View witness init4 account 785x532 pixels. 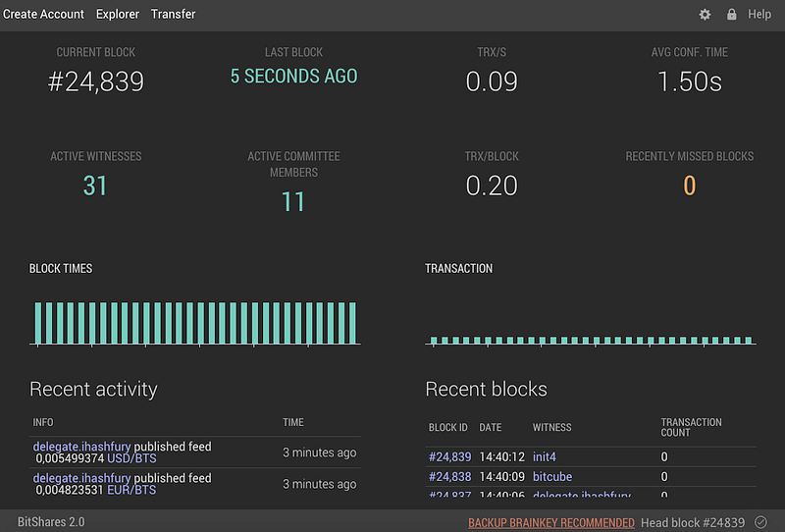point(545,456)
